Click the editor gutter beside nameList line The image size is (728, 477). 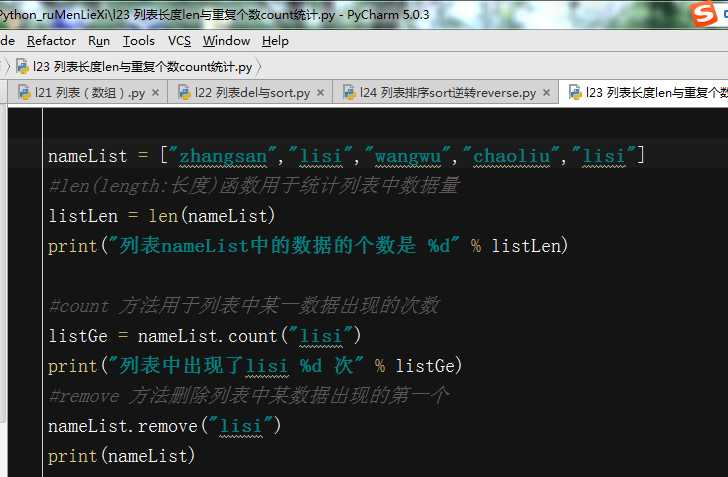pyautogui.click(x=26, y=156)
